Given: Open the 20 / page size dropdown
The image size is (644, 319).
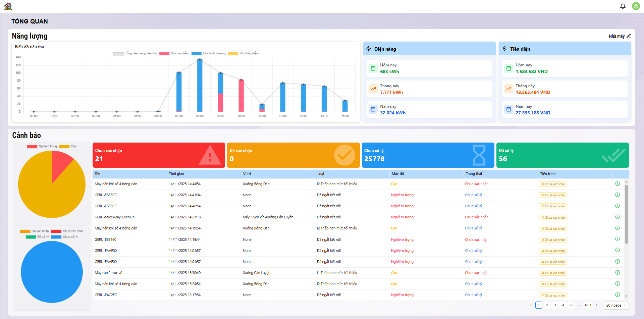Looking at the screenshot, I should [616, 305].
